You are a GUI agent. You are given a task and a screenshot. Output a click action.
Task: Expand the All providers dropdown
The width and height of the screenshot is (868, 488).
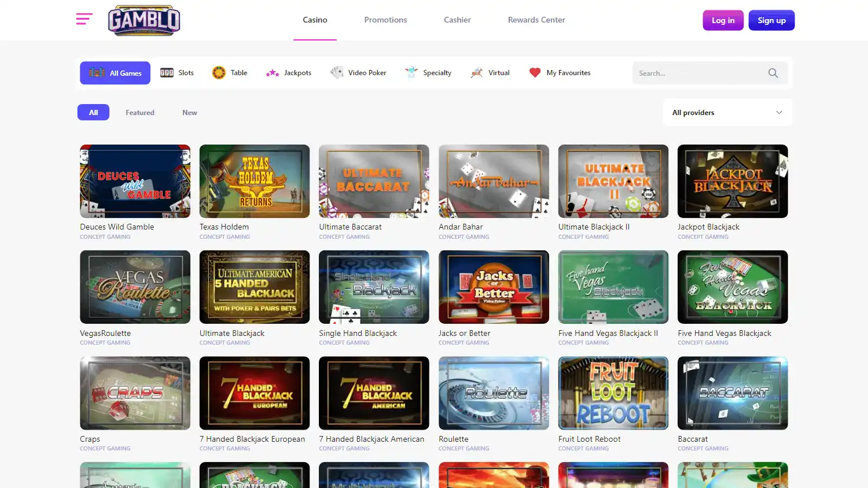coord(727,112)
